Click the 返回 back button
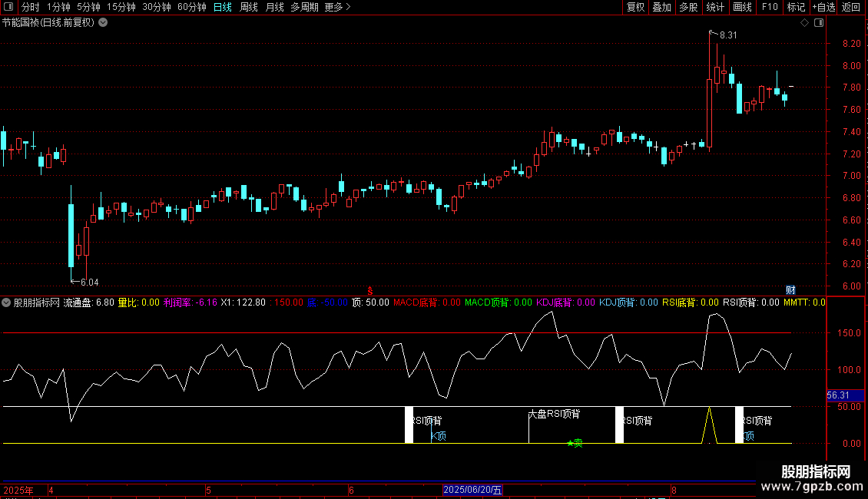The width and height of the screenshot is (868, 499). [851, 7]
